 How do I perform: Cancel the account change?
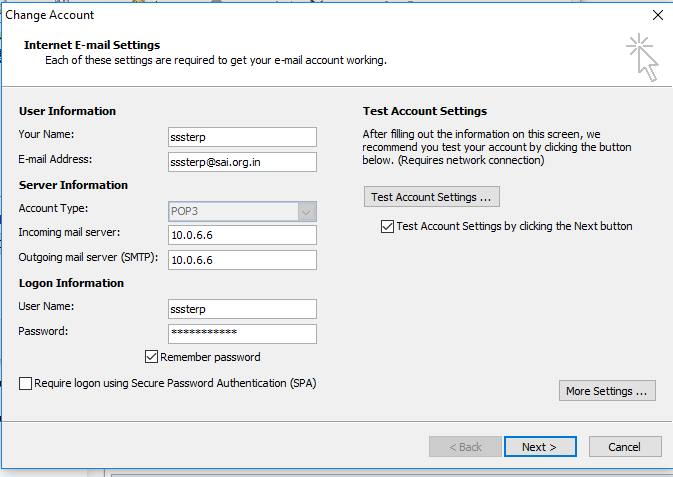point(625,447)
